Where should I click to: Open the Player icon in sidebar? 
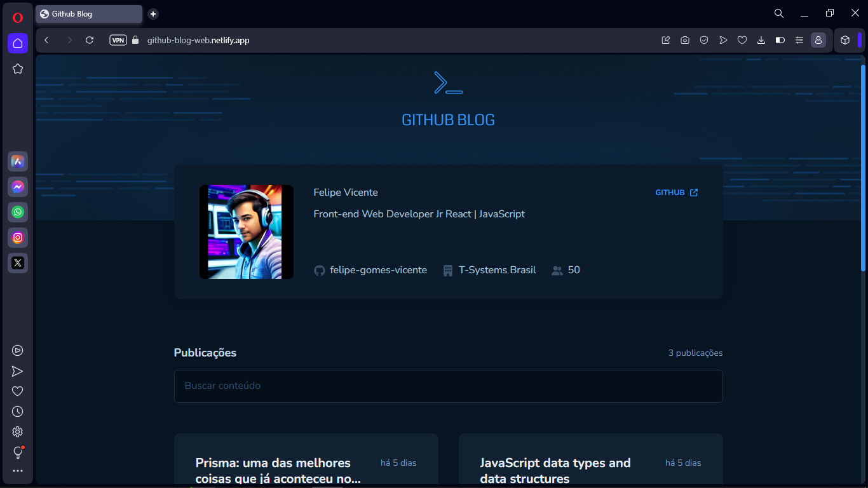[18, 350]
